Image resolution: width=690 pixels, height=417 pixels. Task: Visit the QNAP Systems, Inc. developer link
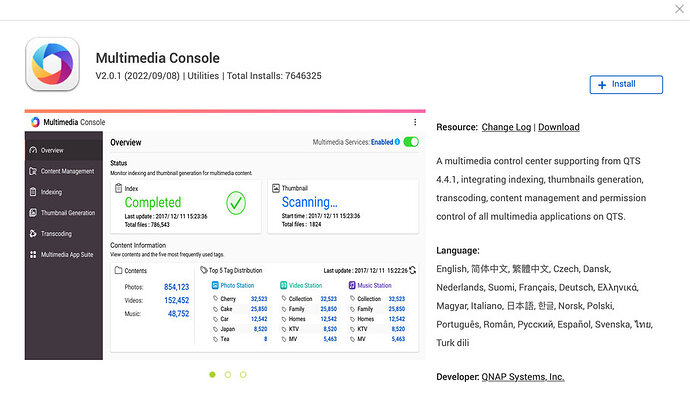[525, 377]
